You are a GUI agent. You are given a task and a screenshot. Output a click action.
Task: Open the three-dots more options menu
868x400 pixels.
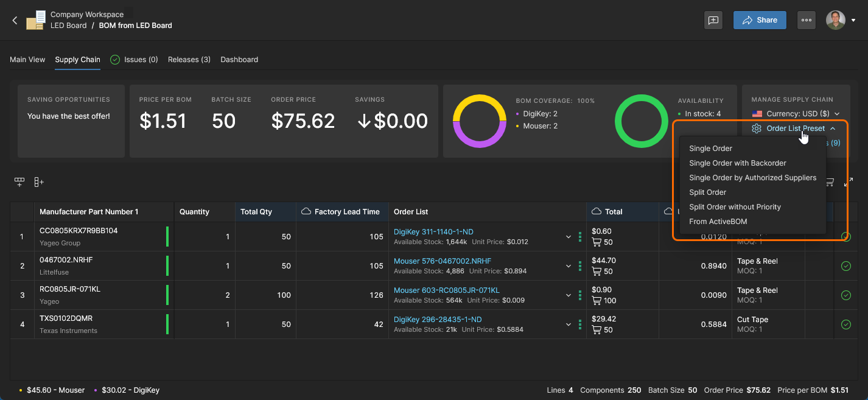click(806, 20)
